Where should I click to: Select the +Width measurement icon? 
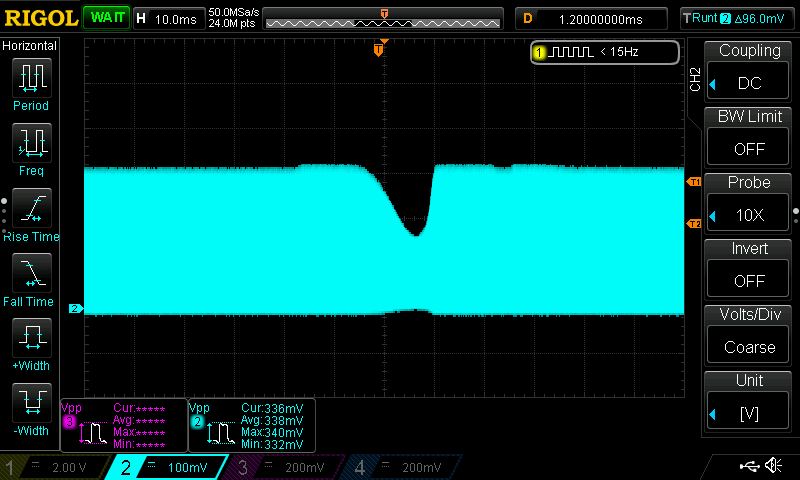(x=31, y=340)
